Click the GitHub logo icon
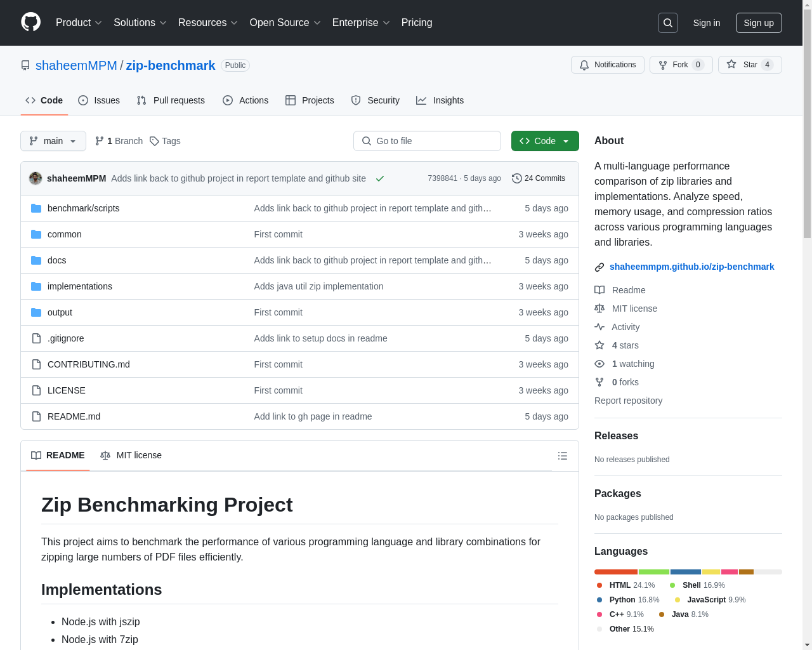 (x=30, y=22)
